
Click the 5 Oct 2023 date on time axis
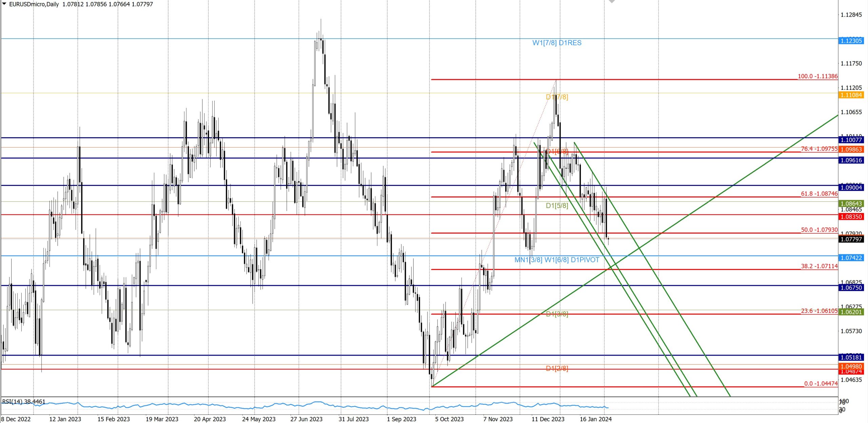[449, 419]
